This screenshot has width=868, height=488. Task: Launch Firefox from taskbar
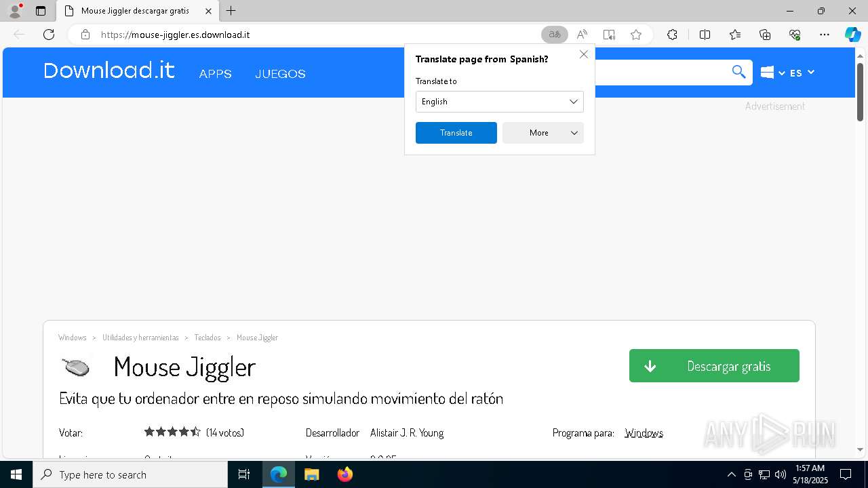coord(344,474)
